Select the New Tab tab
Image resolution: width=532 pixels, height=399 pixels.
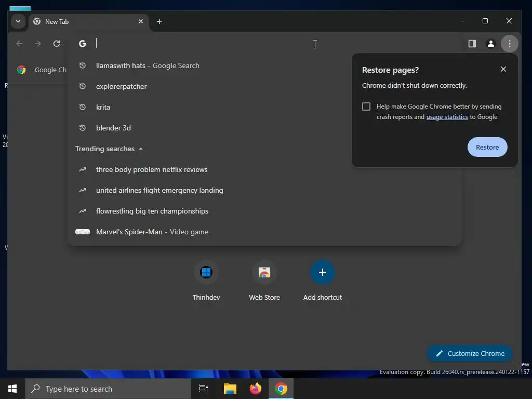click(x=88, y=21)
